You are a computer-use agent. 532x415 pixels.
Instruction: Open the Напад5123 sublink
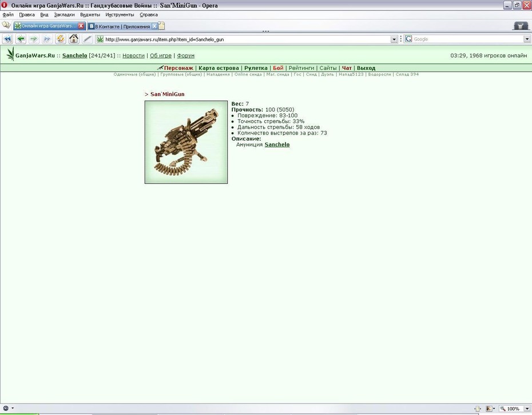click(351, 74)
